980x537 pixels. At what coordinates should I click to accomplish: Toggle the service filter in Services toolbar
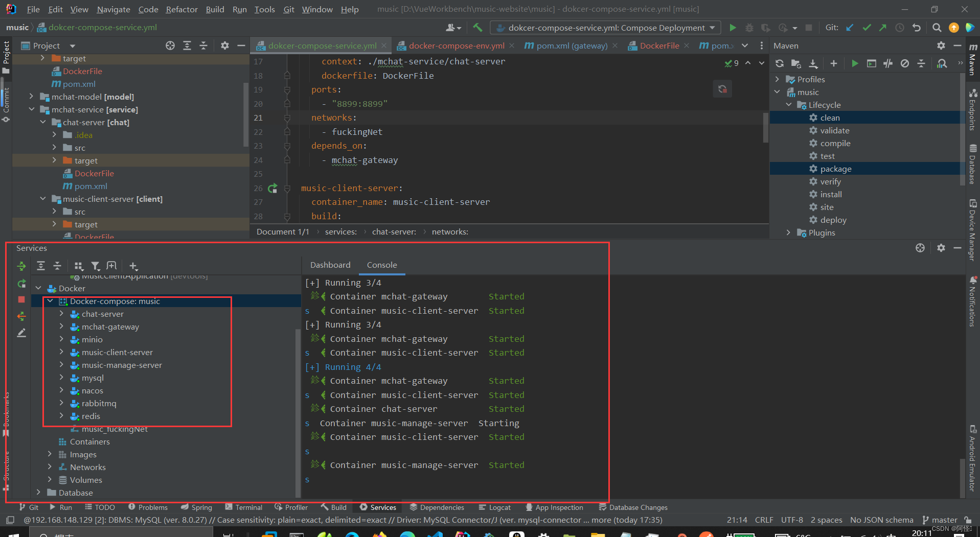click(95, 266)
